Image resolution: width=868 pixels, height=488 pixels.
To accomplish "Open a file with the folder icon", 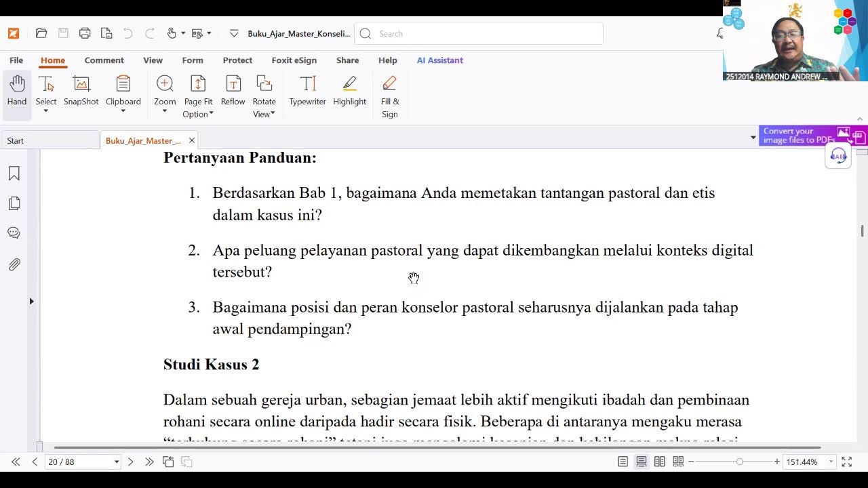I will [41, 33].
